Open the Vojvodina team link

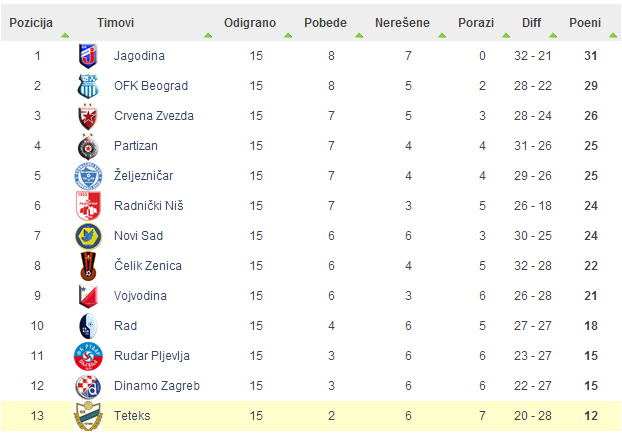click(140, 296)
